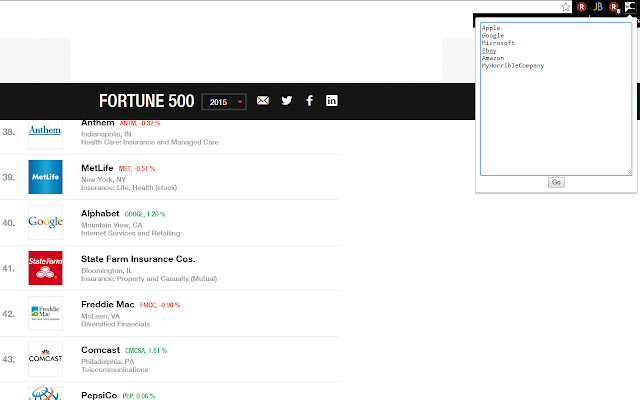This screenshot has width=640, height=400.
Task: Grab the text area resize handle
Action: (x=629, y=173)
